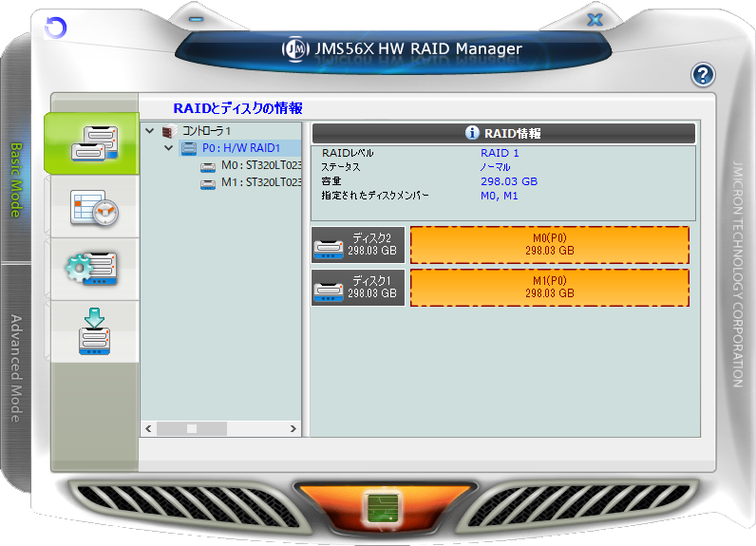
Task: Open the firmware download sidebar icon
Action: 95,331
